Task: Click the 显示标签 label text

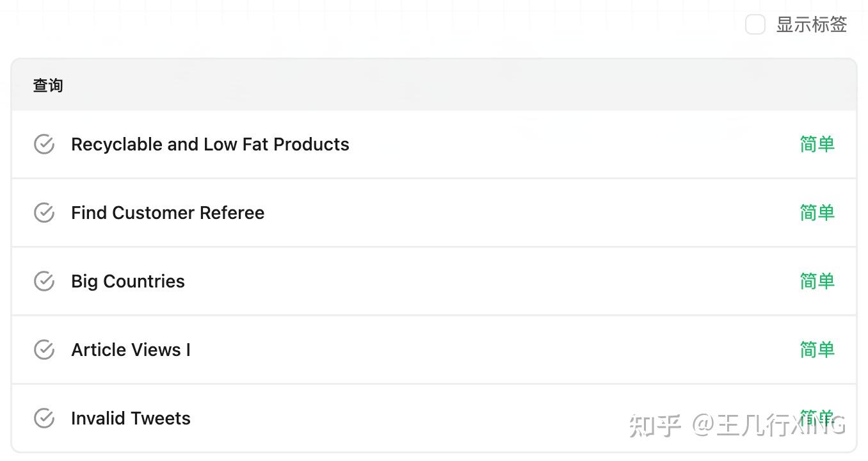Action: click(812, 25)
